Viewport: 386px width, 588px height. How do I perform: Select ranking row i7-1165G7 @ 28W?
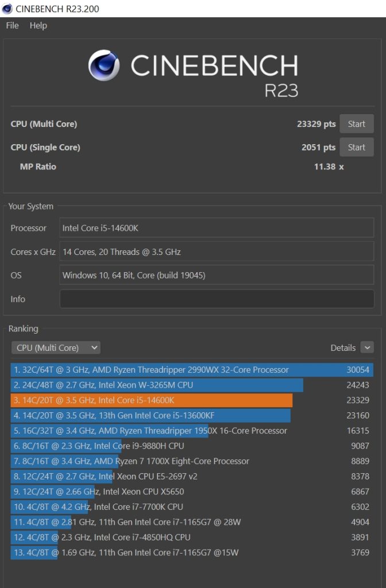click(x=192, y=522)
